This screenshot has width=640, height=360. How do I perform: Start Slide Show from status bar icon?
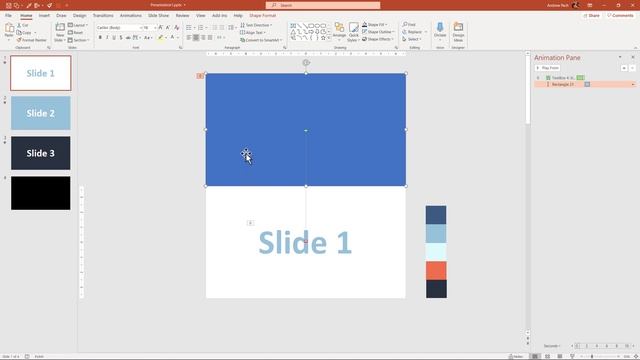tap(572, 356)
